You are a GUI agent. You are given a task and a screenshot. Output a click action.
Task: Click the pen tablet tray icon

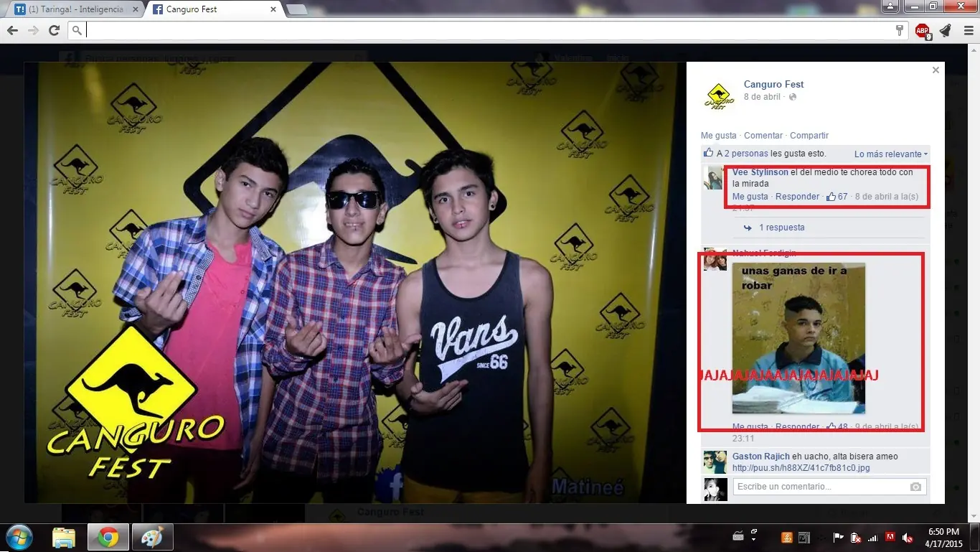click(804, 538)
